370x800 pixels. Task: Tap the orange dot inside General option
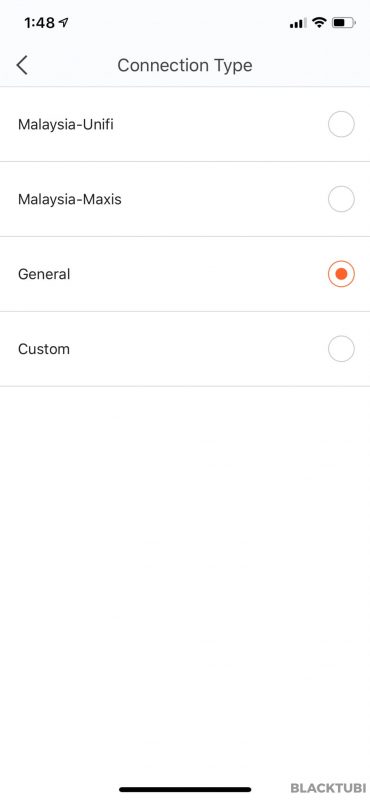click(x=341, y=274)
